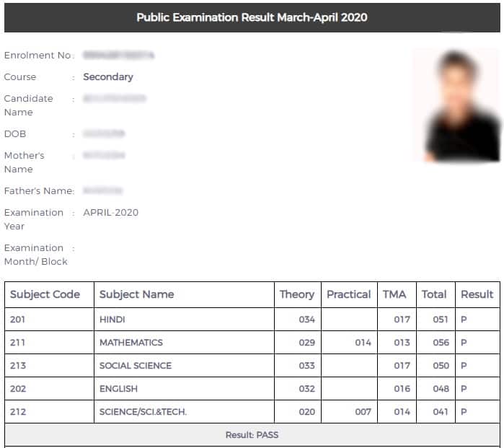This screenshot has width=504, height=448.
Task: Click the 'Examination Year' label
Action: point(33,219)
